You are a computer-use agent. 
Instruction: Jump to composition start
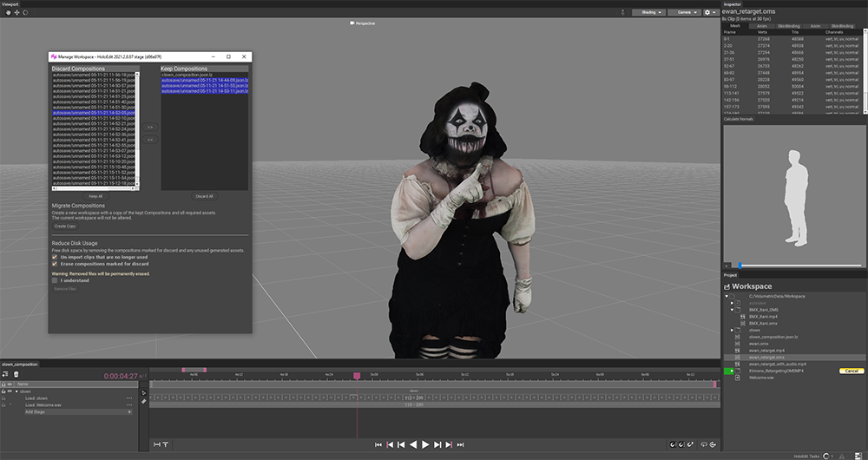tap(378, 444)
